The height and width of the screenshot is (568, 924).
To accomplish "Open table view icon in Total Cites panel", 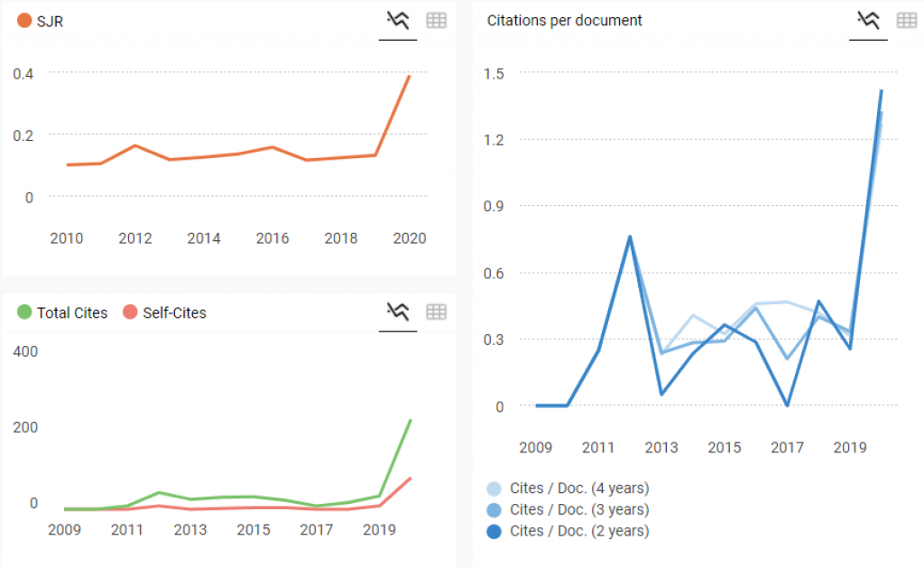I will coord(436,312).
